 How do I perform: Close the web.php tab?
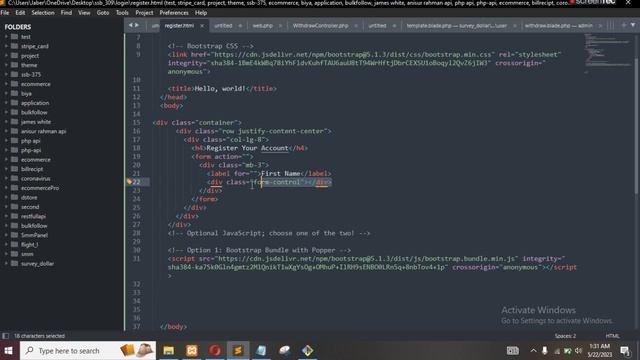[x=280, y=26]
